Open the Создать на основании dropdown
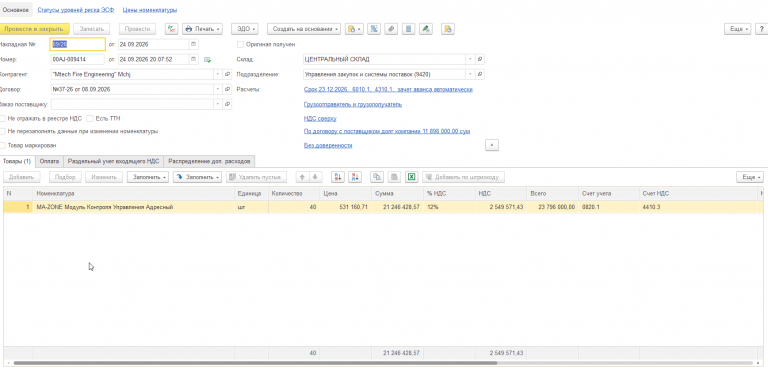This screenshot has width=768, height=367. [x=304, y=29]
